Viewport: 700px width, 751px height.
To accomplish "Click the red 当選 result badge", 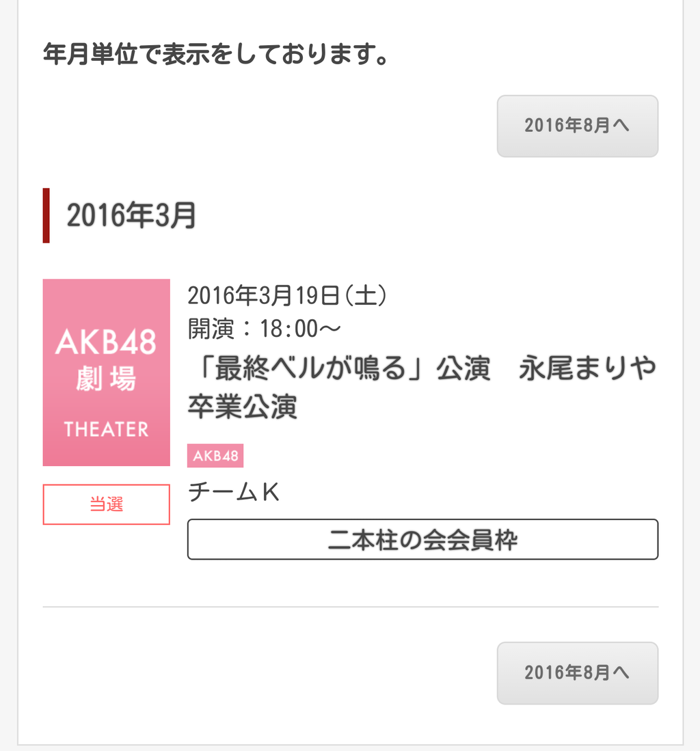I will point(106,504).
